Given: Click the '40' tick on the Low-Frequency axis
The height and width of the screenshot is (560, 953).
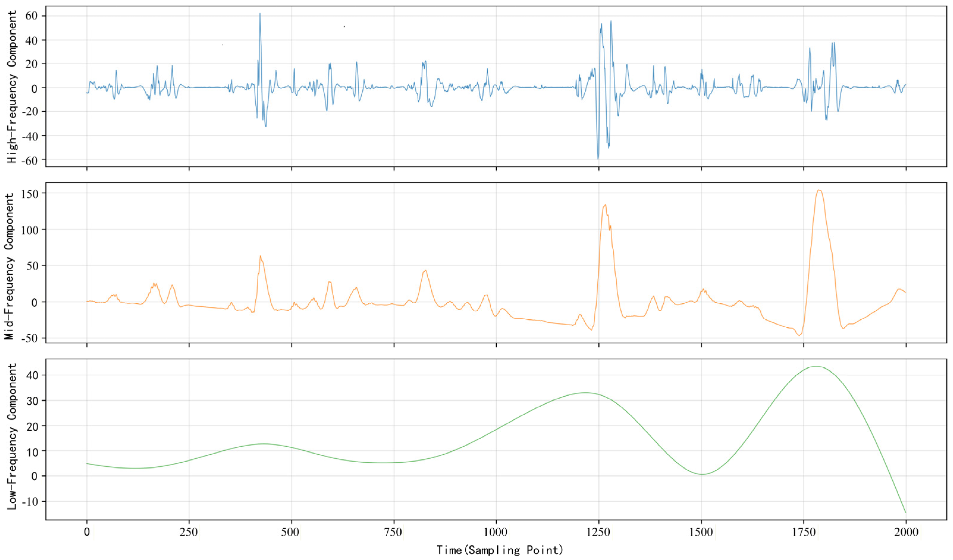Looking at the screenshot, I should click(x=32, y=375).
